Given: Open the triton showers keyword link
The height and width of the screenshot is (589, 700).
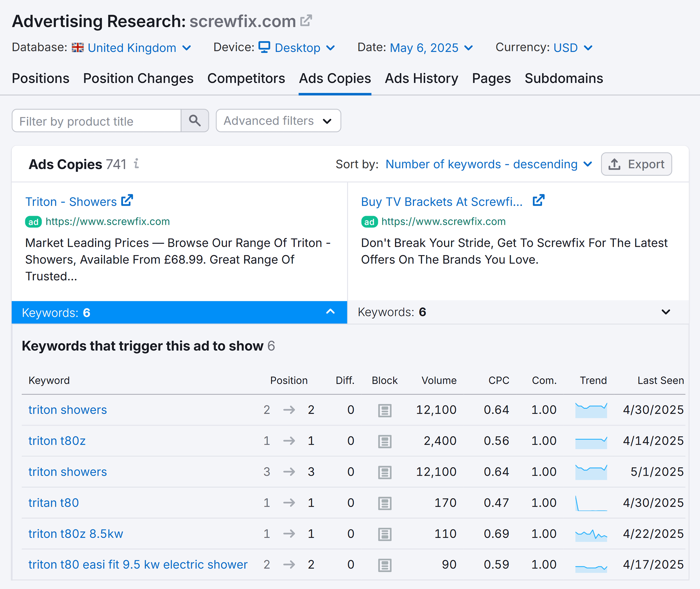Looking at the screenshot, I should pyautogui.click(x=67, y=410).
